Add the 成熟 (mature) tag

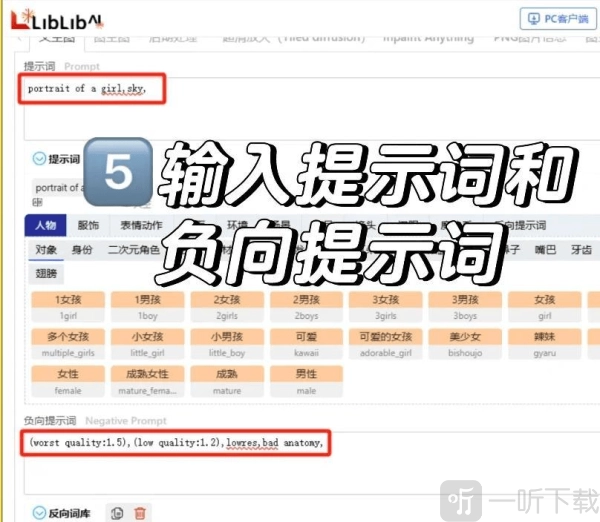(227, 380)
